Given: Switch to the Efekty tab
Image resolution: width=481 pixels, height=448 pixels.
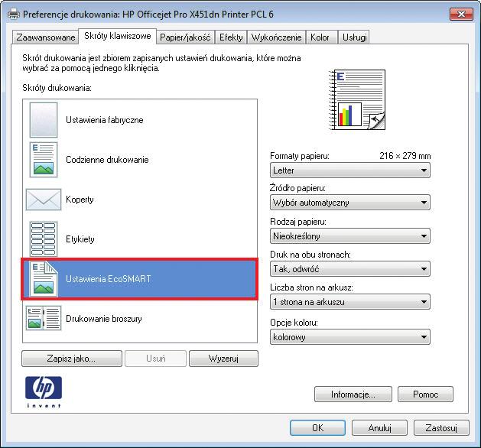Looking at the screenshot, I should click(x=231, y=37).
